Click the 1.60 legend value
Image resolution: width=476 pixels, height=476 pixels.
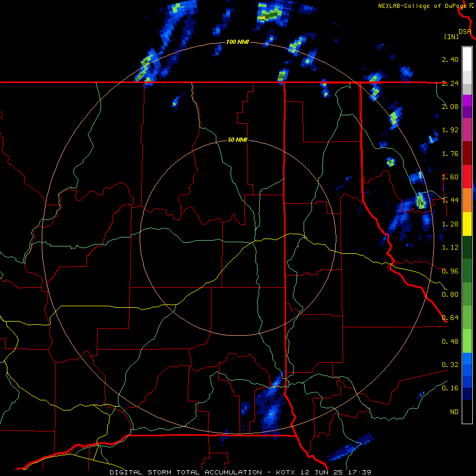pyautogui.click(x=450, y=177)
